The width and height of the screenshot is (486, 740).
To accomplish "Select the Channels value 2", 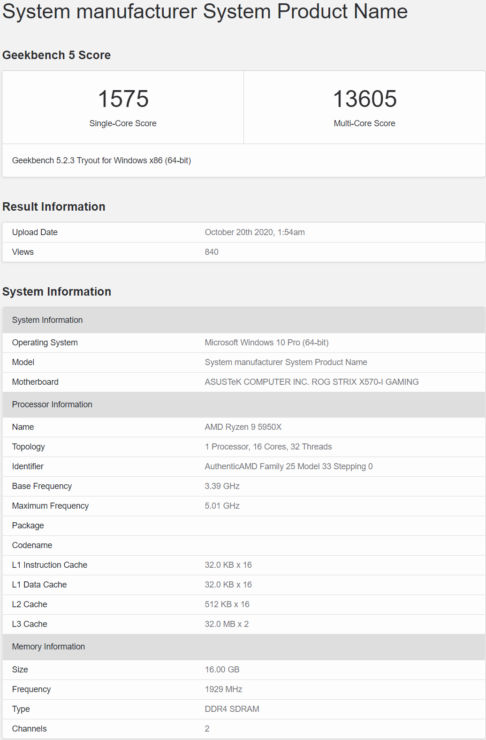I will 207,729.
